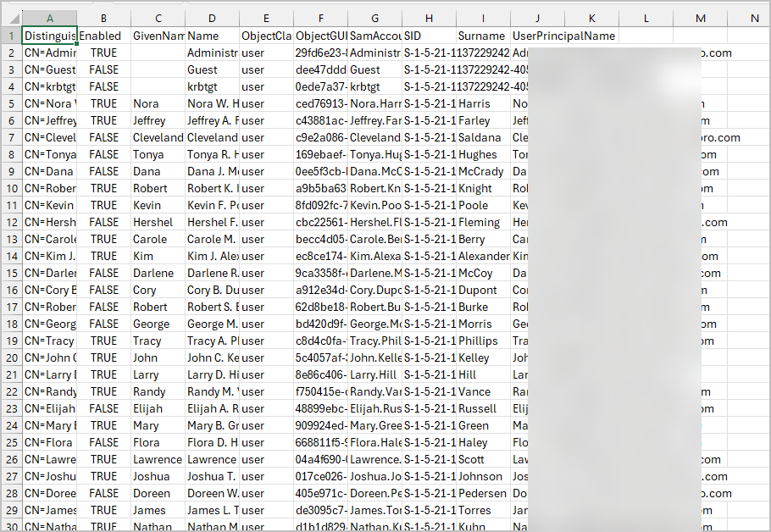
Task: Select the GivenName cell containing Doreen
Action: pos(158,493)
